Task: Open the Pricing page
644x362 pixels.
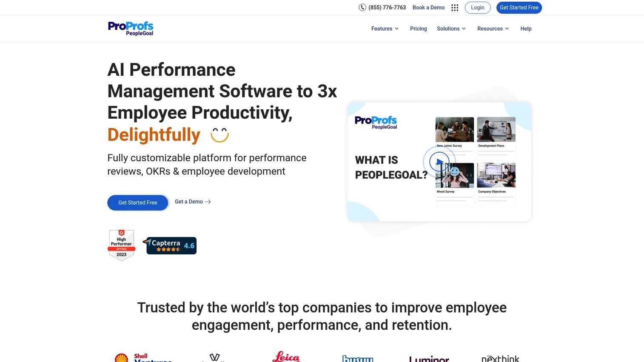Action: pyautogui.click(x=418, y=29)
